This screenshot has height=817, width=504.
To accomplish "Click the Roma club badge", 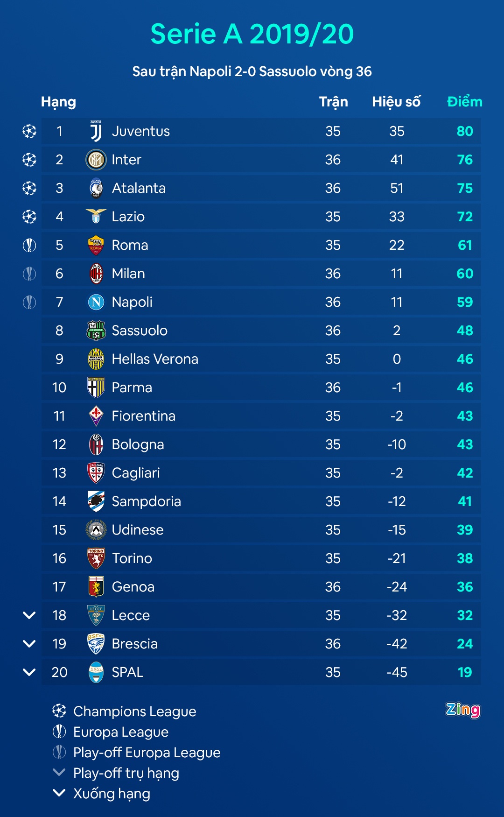I will point(96,245).
